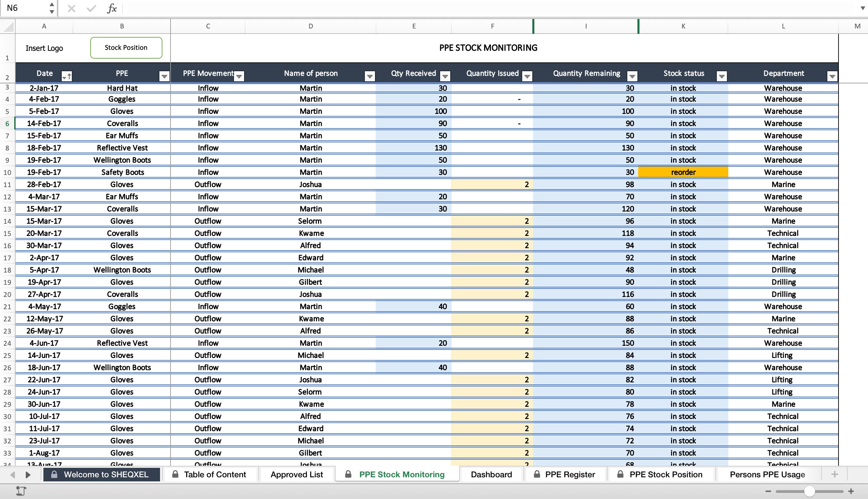Add a new sheet with the plus icon
The height and width of the screenshot is (499, 868).
(x=834, y=474)
